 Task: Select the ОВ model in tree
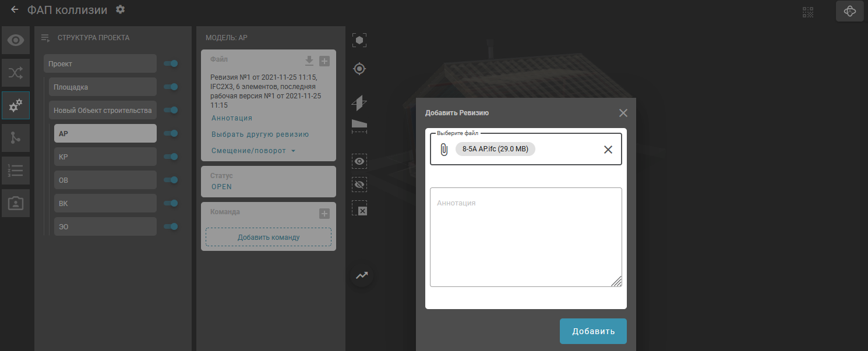pos(105,180)
